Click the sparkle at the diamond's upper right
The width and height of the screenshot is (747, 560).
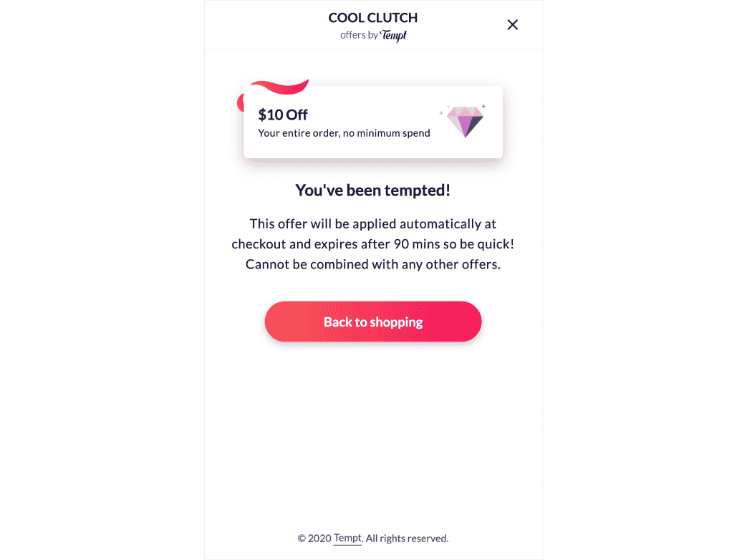tap(483, 106)
